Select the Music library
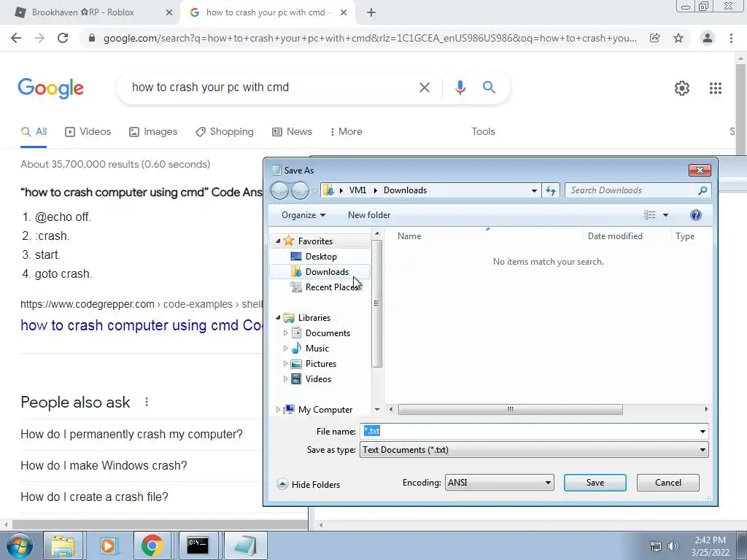The width and height of the screenshot is (747, 560). [317, 349]
